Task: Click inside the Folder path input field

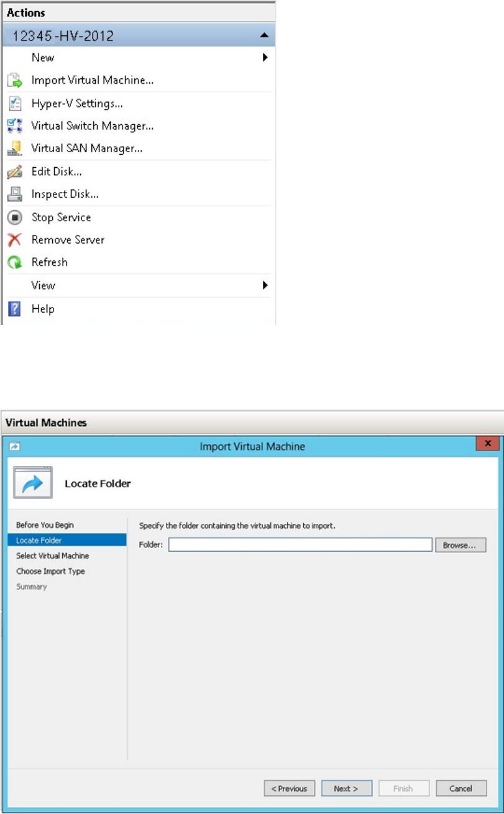Action: (300, 545)
